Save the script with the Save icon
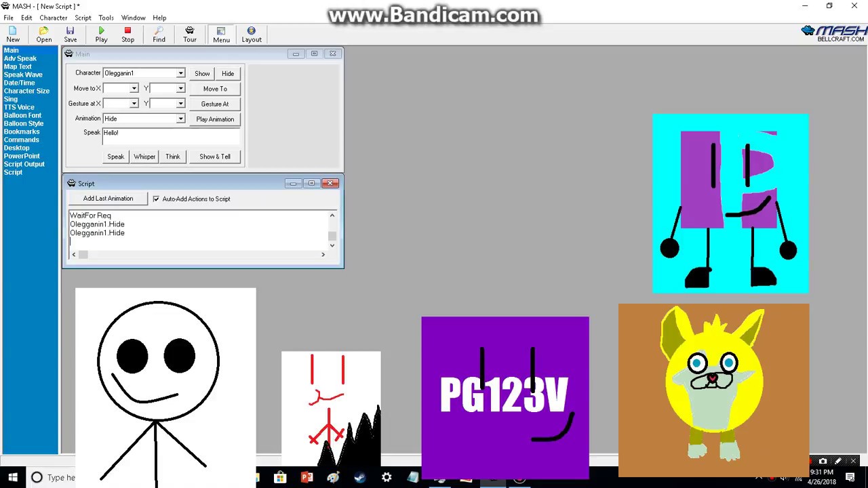868x488 pixels. (x=70, y=35)
